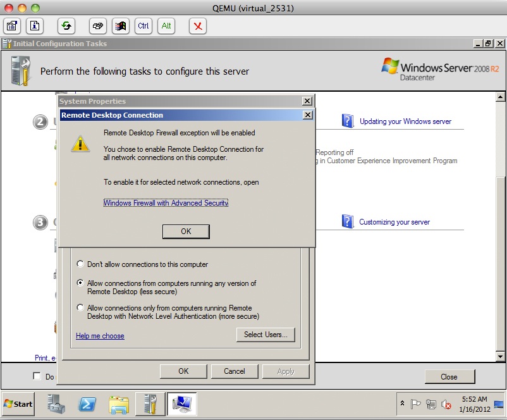Viewport: 507px width, 420px height.
Task: Open Server Manager from the taskbar
Action: tap(56, 404)
